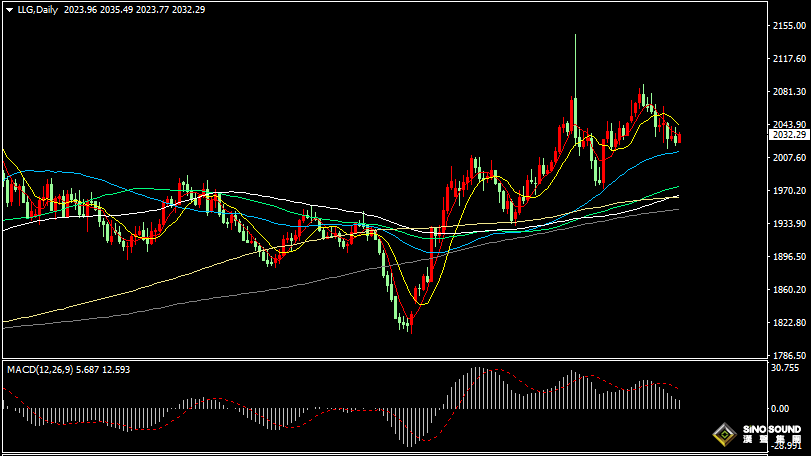Select the latest red candle beside the price tag
The image size is (811, 456).
[x=679, y=138]
